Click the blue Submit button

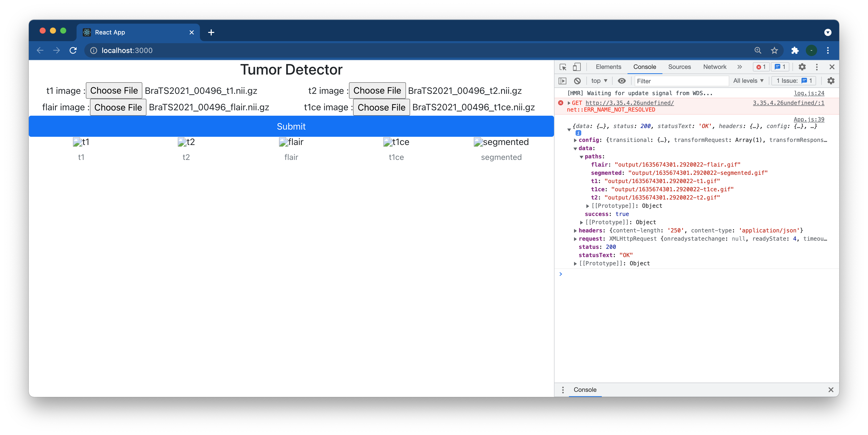291,126
